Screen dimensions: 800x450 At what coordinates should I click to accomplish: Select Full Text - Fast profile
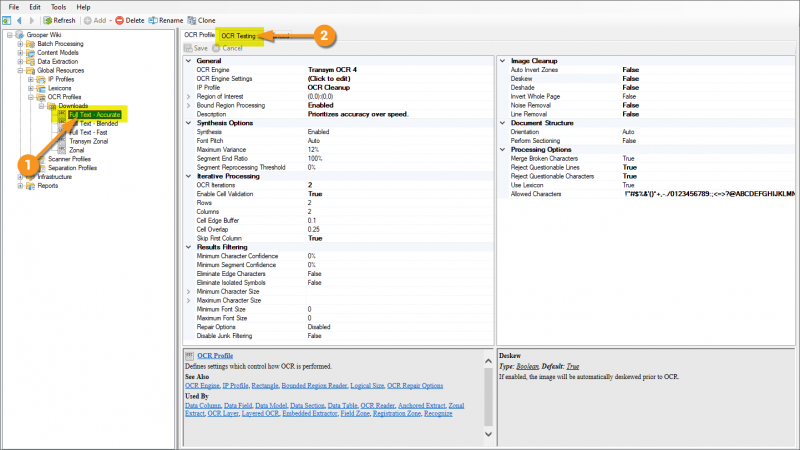coord(88,132)
